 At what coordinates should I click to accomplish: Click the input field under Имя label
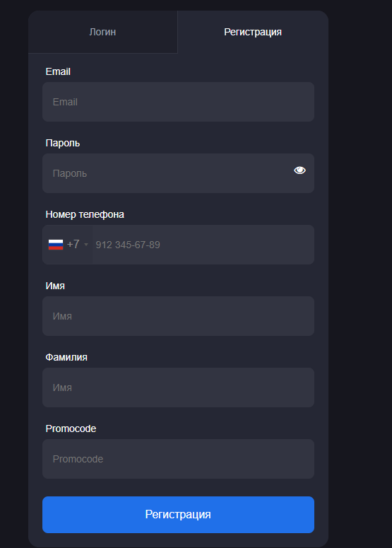(x=178, y=316)
